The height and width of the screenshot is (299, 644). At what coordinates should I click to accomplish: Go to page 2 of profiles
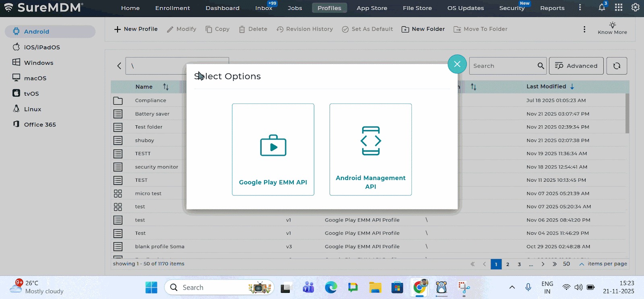coord(508,264)
